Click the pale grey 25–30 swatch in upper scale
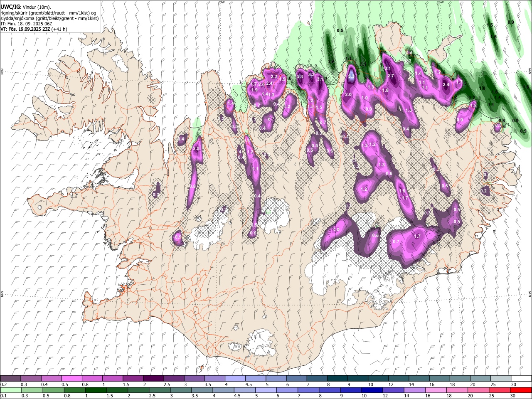Viewport: 532px width, 399px height. (500, 378)
